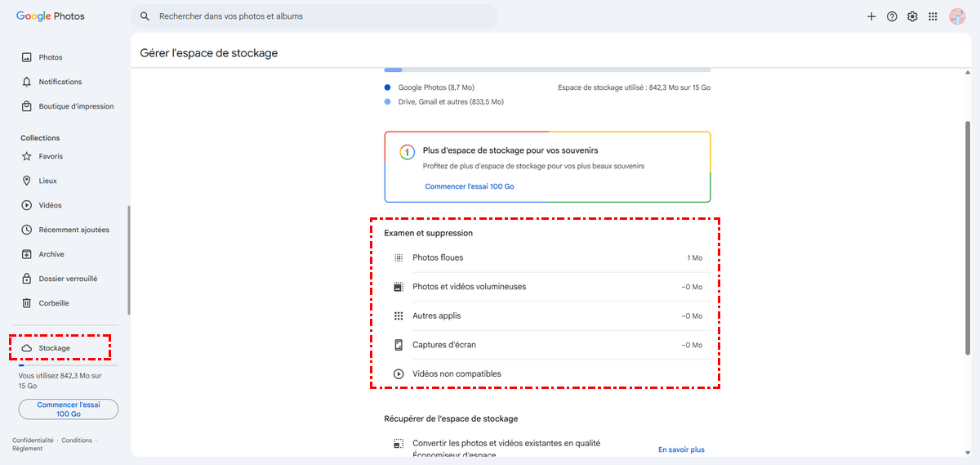980x465 pixels.
Task: Click the Commencer l'essai 100 Go sidebar button
Action: [69, 409]
